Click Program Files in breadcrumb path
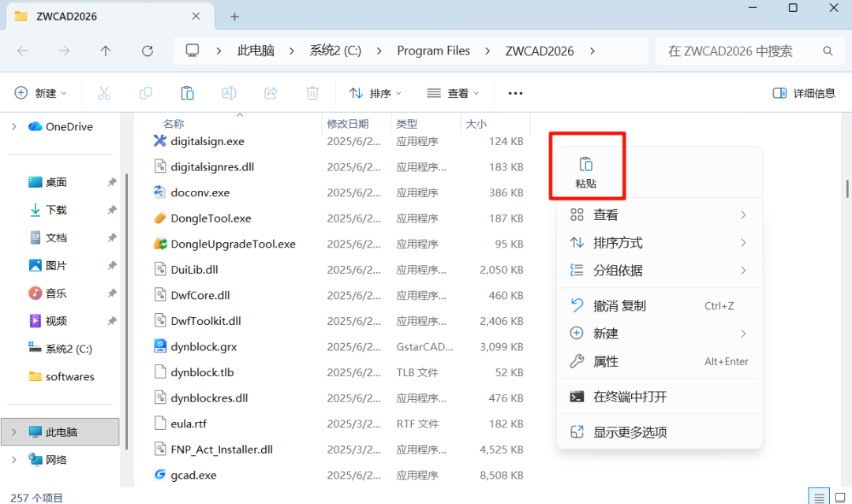The image size is (852, 504). [433, 50]
